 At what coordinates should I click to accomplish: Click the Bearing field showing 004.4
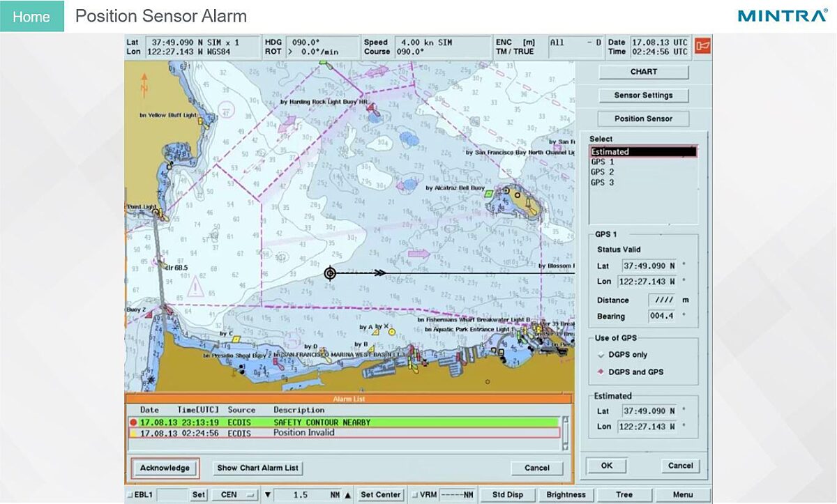(661, 316)
